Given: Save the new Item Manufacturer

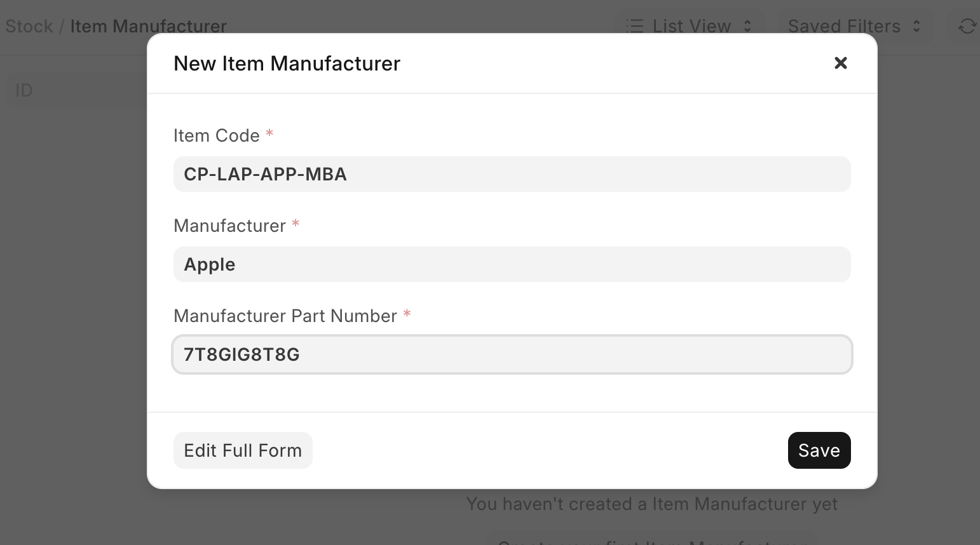Looking at the screenshot, I should pos(819,450).
